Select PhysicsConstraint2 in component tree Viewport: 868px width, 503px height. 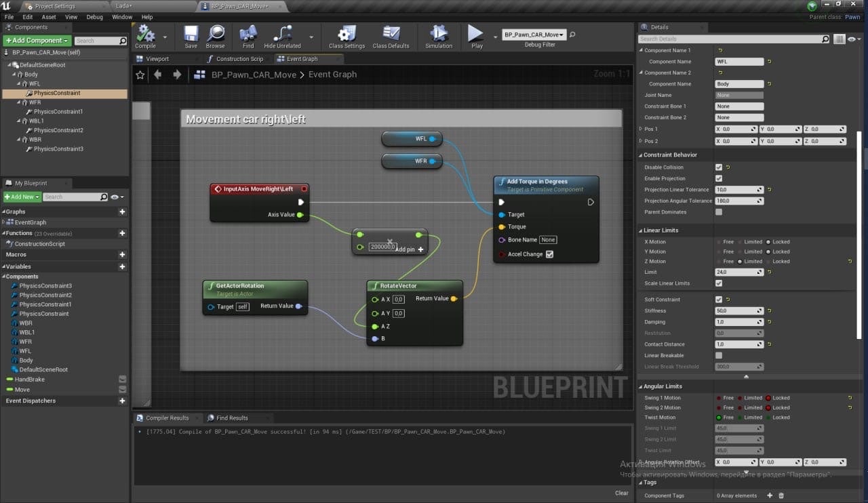58,130
